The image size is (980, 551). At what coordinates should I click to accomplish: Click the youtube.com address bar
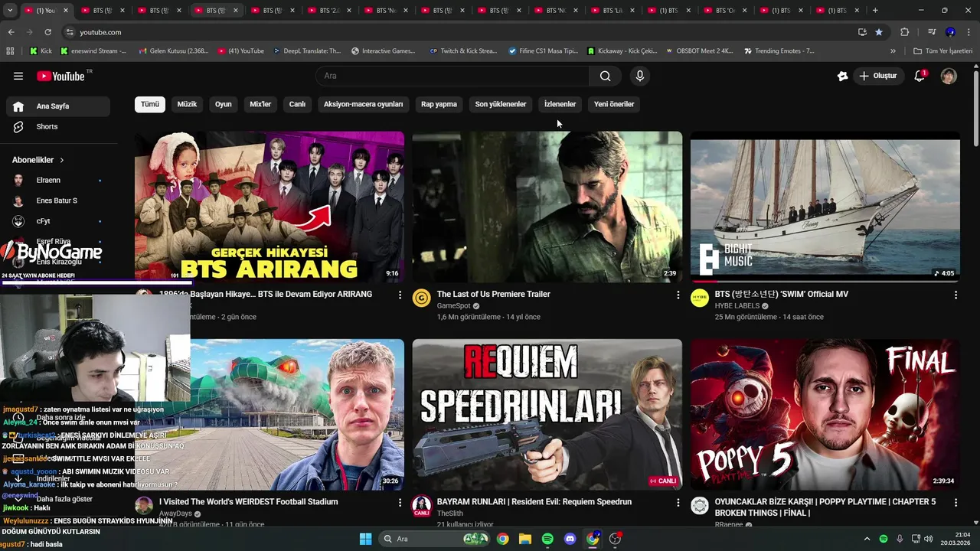[459, 32]
